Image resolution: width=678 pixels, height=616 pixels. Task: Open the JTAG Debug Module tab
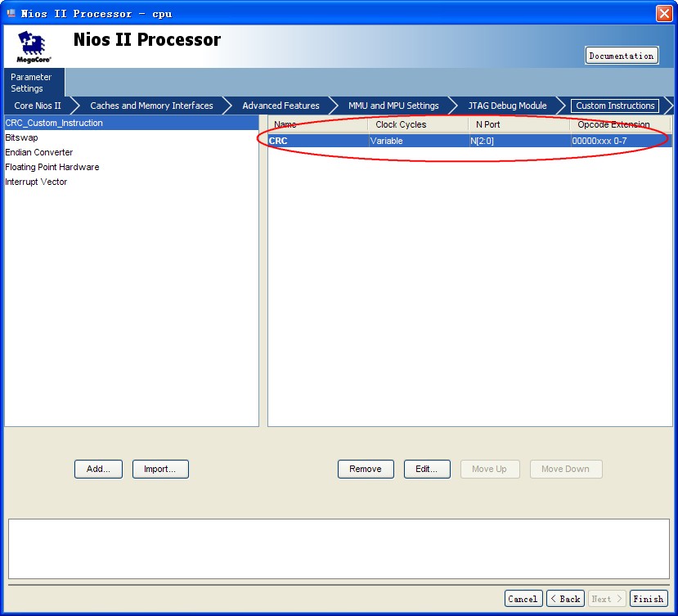[507, 106]
